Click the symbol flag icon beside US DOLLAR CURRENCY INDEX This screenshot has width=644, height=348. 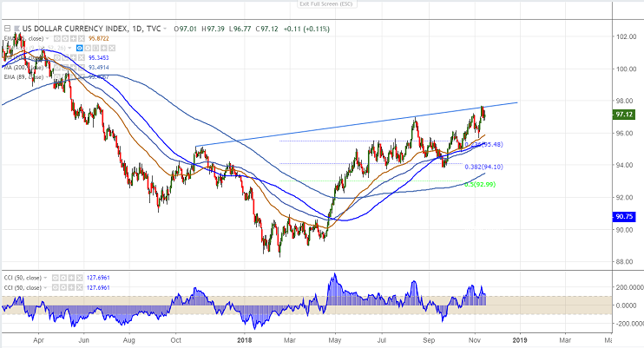point(16,29)
